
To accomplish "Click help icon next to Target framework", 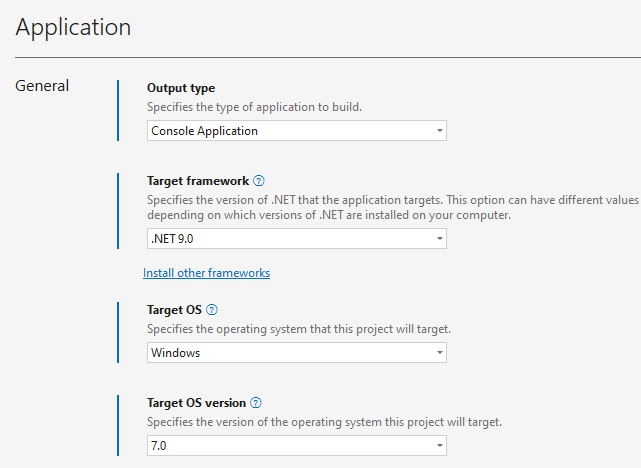I will (x=259, y=181).
